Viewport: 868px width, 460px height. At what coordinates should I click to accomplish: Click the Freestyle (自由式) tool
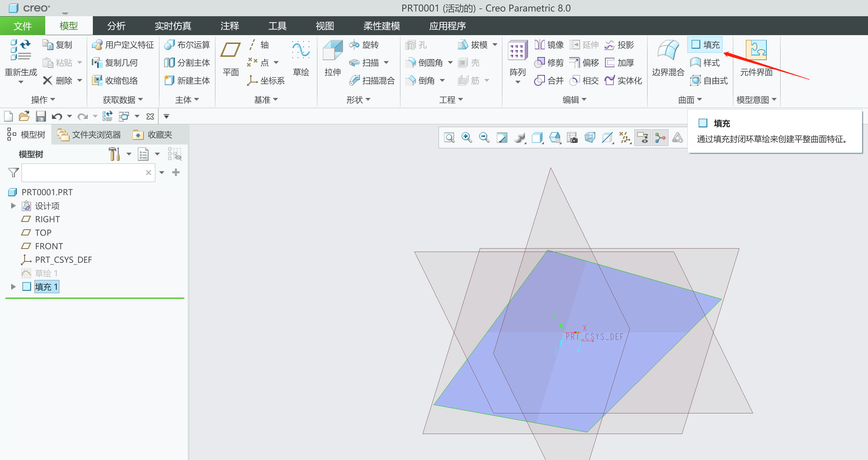coord(709,81)
